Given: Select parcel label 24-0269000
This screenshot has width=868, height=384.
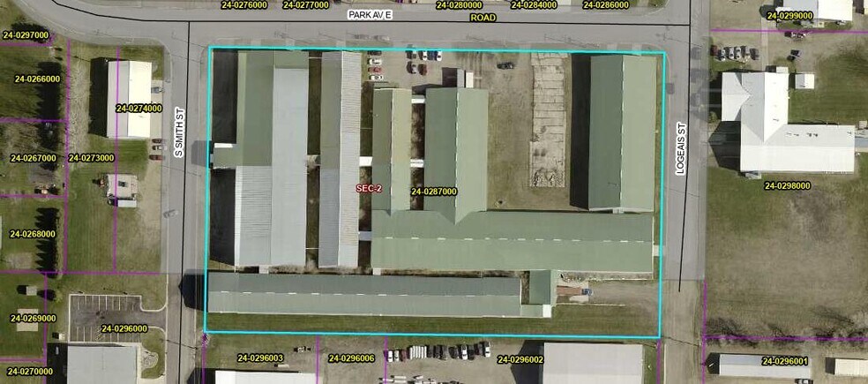Looking at the screenshot, I should tap(33, 318).
